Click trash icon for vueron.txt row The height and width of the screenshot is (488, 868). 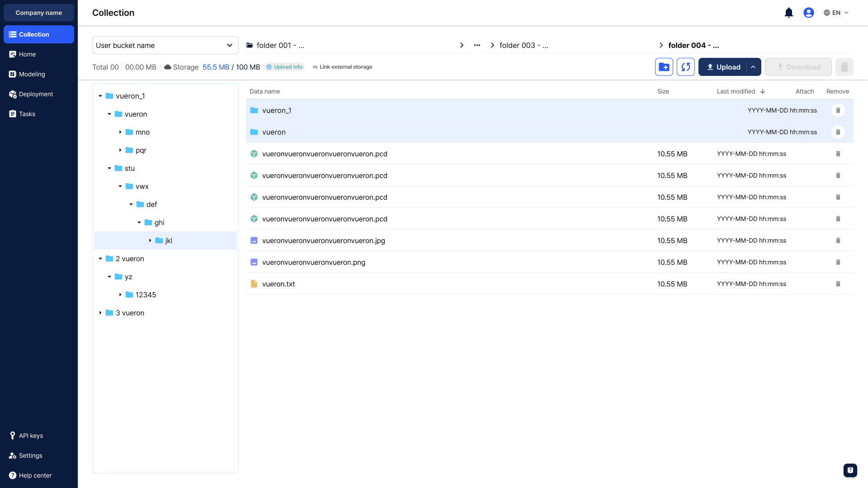[838, 284]
